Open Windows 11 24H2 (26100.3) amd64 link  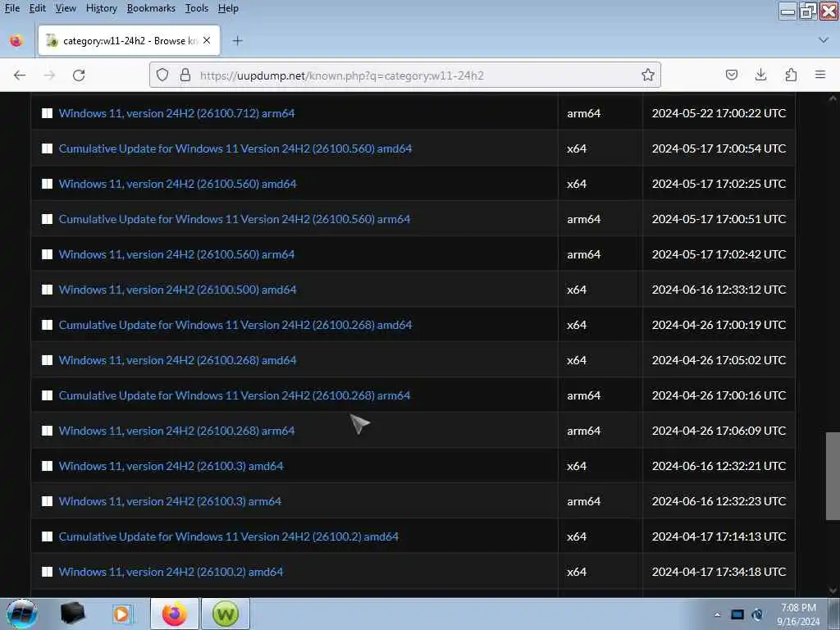point(171,466)
